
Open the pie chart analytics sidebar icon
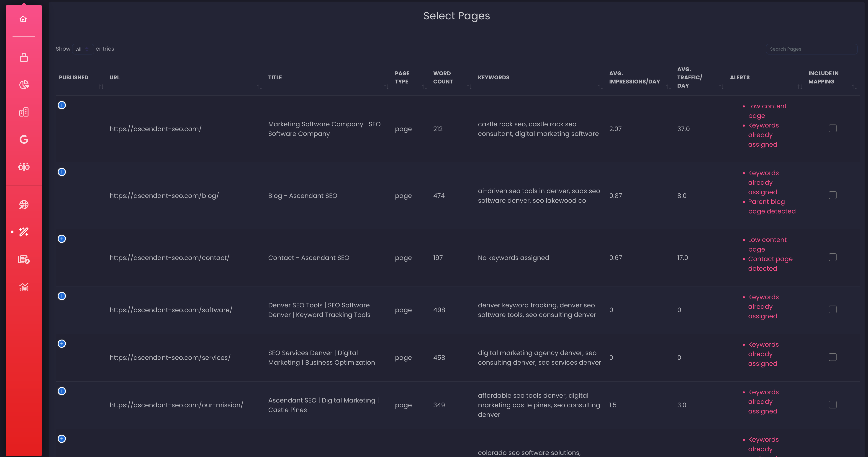pos(24,85)
